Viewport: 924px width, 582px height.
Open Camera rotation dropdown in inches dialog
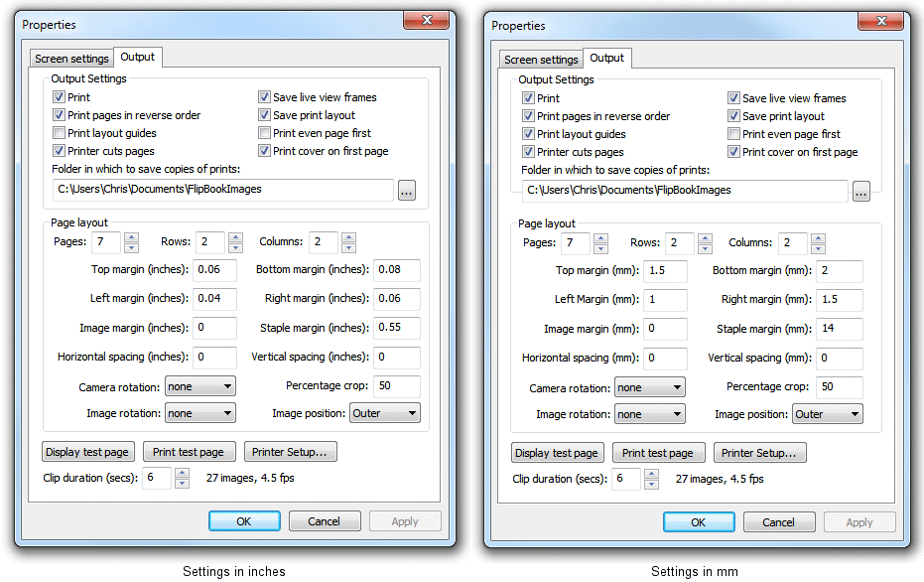click(x=200, y=386)
